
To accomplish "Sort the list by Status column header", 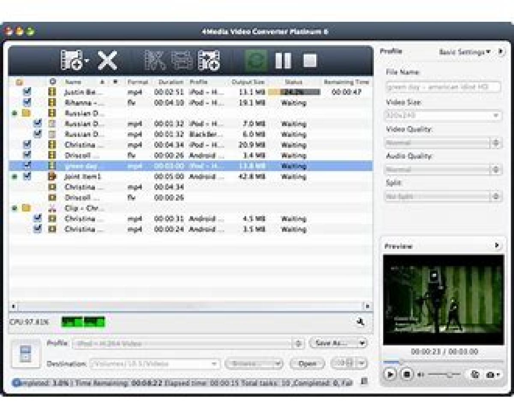I will 293,82.
